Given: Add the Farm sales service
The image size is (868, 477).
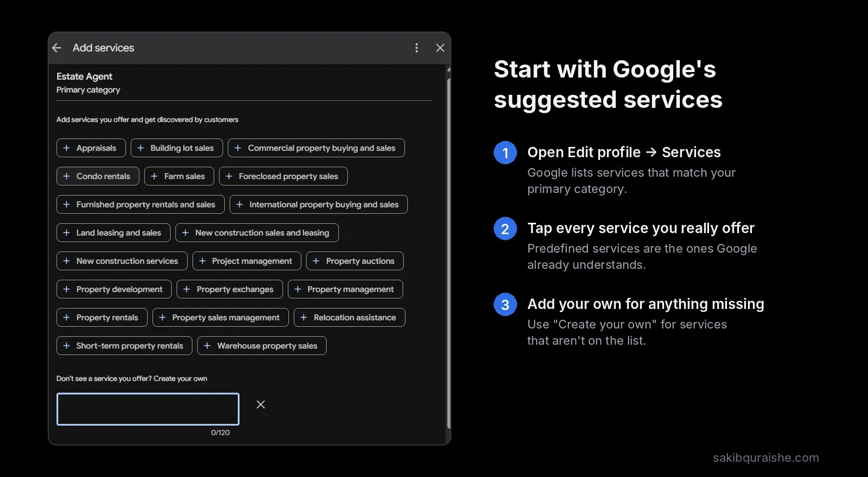Looking at the screenshot, I should tap(179, 176).
